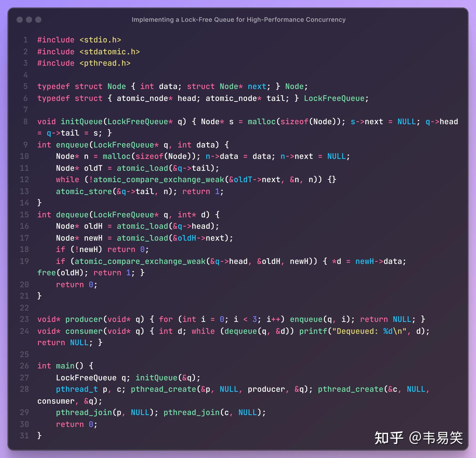This screenshot has width=476, height=458.
Task: Click line number 19 in the gutter
Action: point(24,261)
